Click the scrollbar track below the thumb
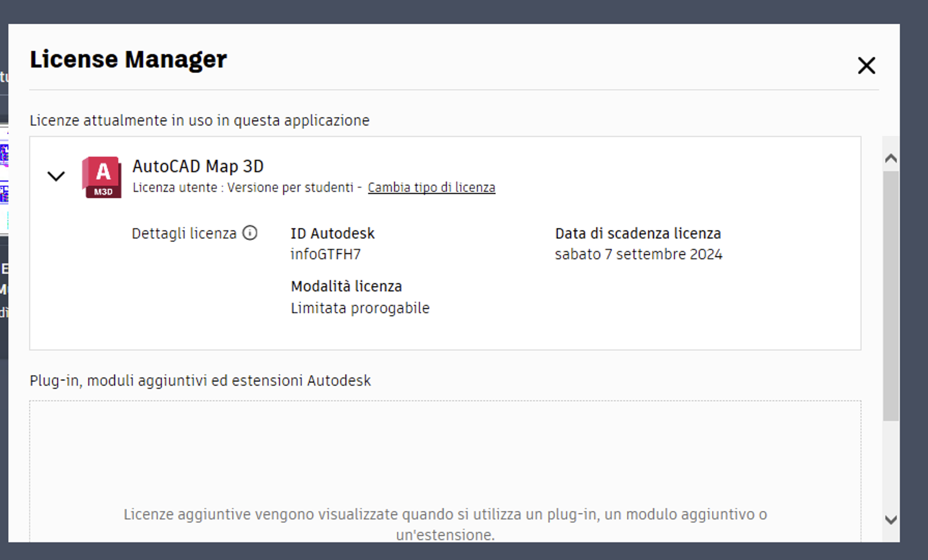Image resolution: width=928 pixels, height=560 pixels. 891,467
